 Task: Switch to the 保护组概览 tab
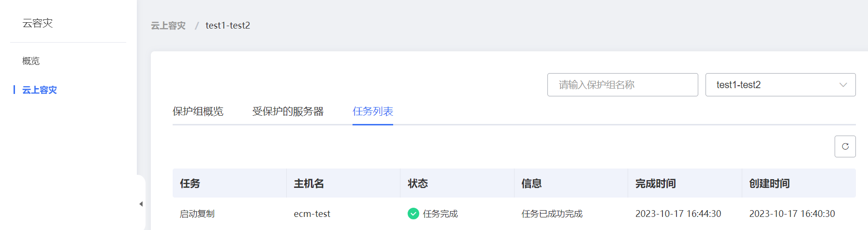pos(198,111)
